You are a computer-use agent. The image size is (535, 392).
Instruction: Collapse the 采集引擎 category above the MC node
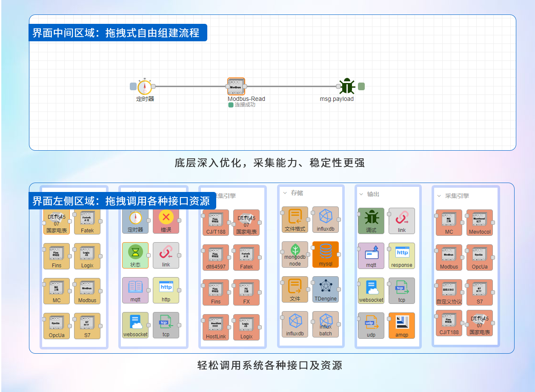point(439,196)
